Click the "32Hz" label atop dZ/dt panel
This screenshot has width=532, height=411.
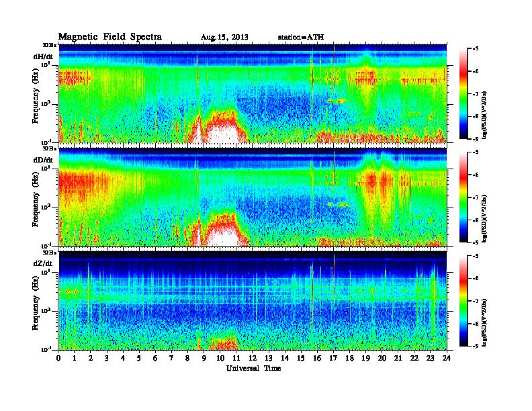point(50,253)
